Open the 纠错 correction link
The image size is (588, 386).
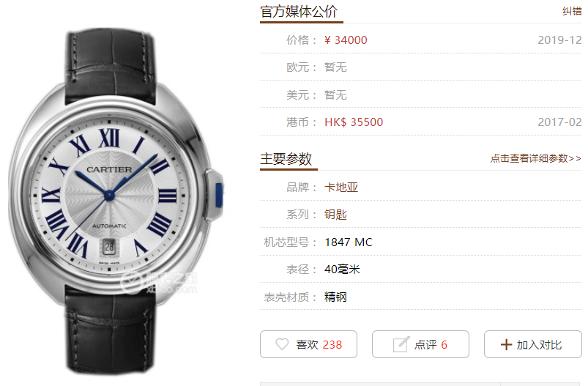tap(572, 11)
